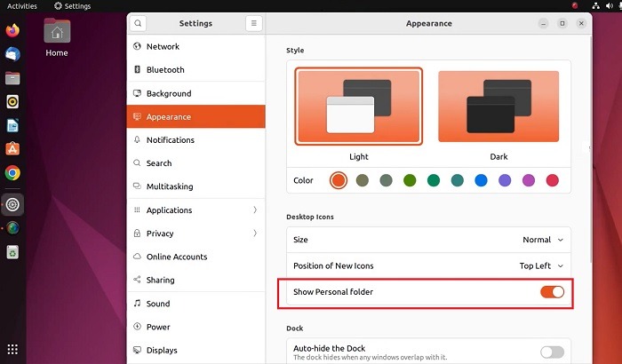Open Ubuntu Software from the dock
Image resolution: width=622 pixels, height=364 pixels.
pos(12,149)
